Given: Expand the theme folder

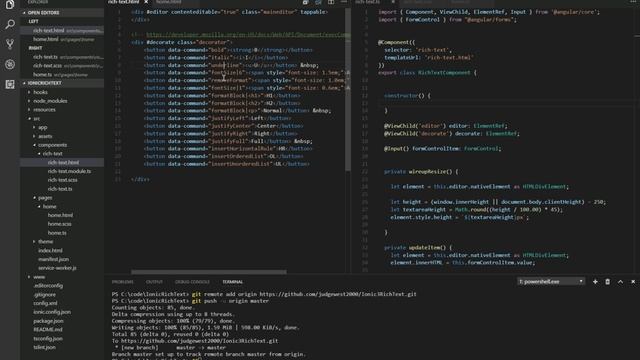Looking at the screenshot, I should [46, 242].
